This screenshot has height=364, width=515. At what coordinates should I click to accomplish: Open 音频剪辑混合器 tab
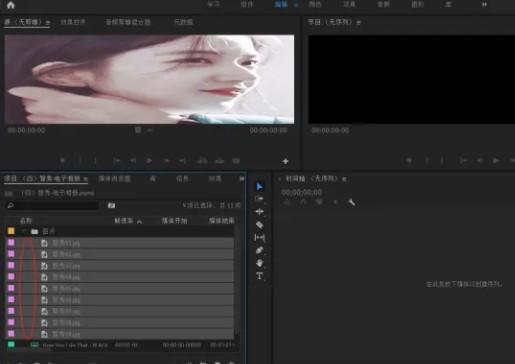(x=128, y=22)
